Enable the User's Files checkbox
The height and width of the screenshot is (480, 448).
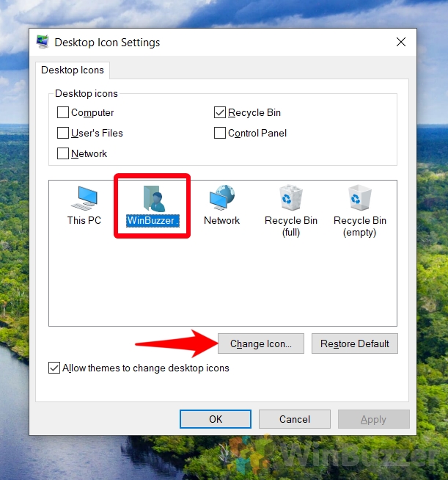[x=63, y=133]
